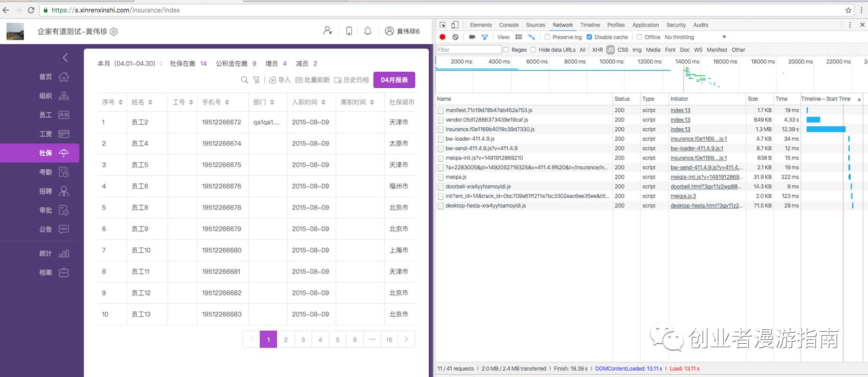Screen dimensions: 868x377
Task: Click the search magnifier above the table
Action: [x=244, y=80]
